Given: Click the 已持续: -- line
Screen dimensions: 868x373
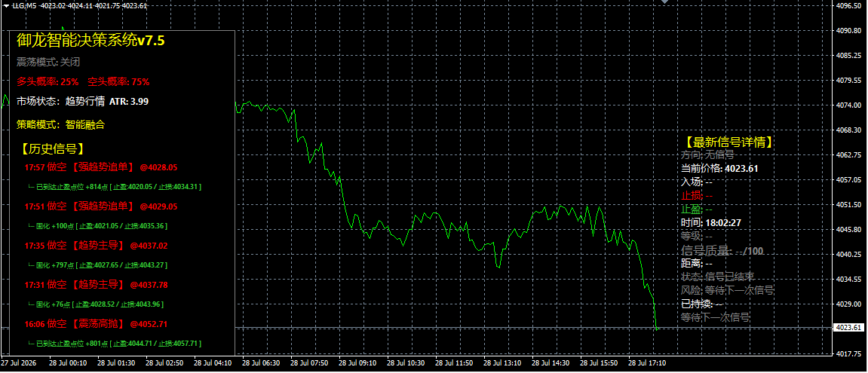Looking at the screenshot, I should [x=701, y=303].
